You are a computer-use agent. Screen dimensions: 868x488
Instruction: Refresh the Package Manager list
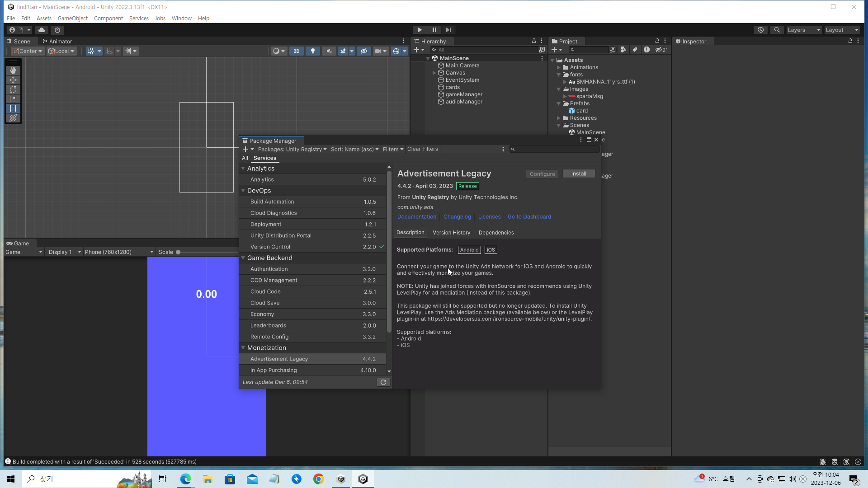[383, 382]
